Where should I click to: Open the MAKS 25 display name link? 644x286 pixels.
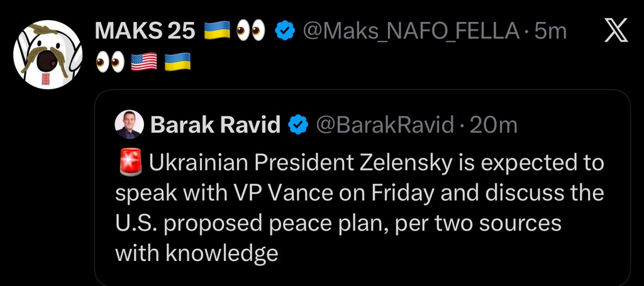point(145,30)
